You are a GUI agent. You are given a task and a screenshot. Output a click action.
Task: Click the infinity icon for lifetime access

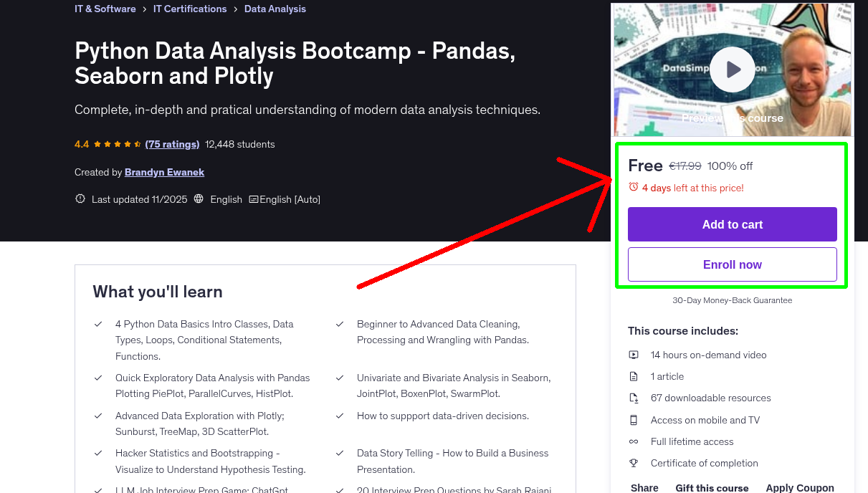tap(634, 441)
